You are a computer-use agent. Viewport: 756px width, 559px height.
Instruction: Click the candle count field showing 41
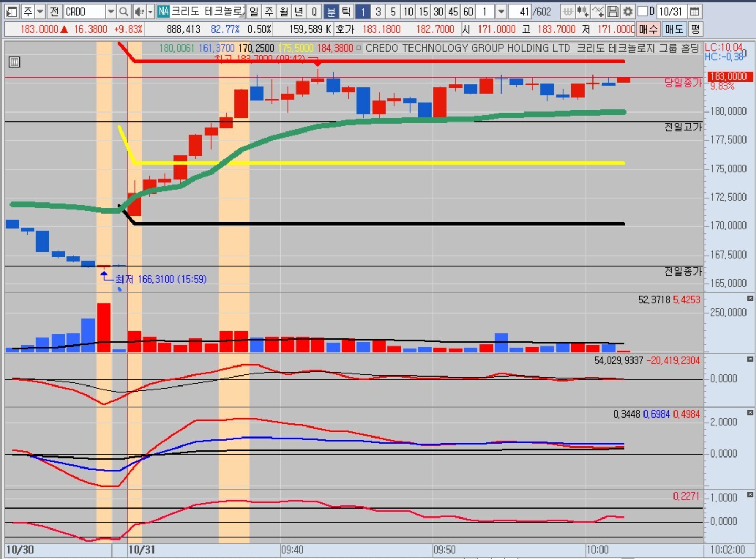[x=519, y=11]
